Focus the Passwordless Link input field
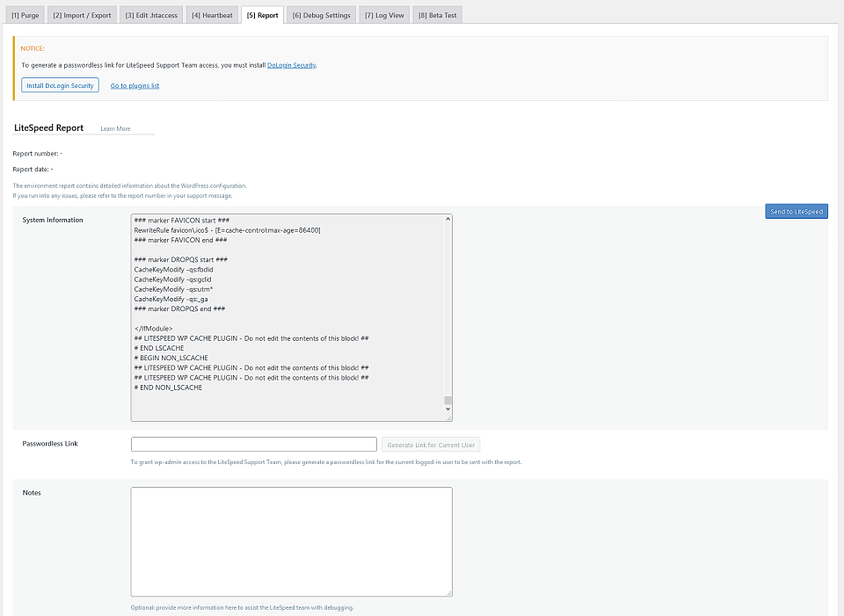844x616 pixels. (x=253, y=445)
